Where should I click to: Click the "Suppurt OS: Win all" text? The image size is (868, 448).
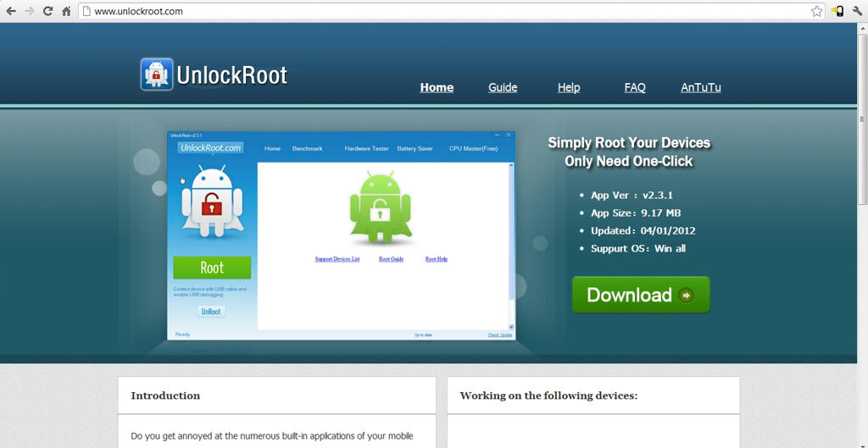[637, 248]
